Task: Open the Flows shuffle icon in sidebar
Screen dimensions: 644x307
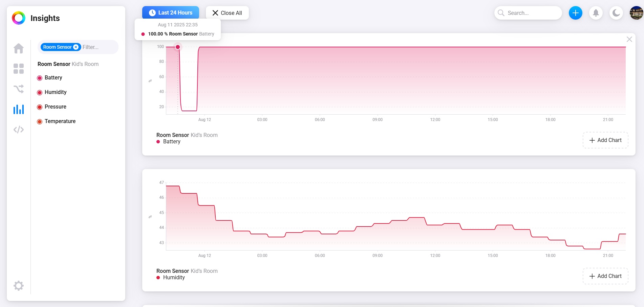Action: pos(19,89)
